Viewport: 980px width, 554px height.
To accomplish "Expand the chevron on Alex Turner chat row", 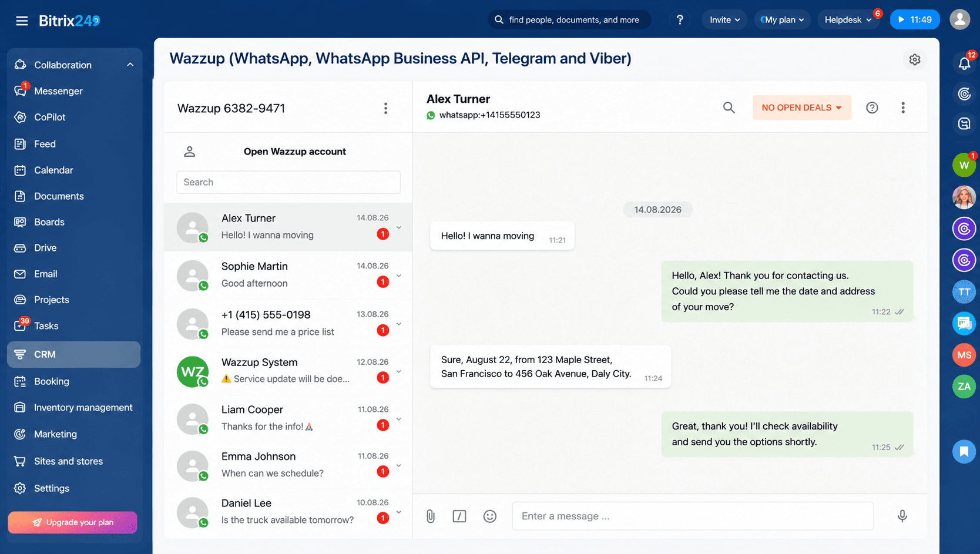I will tap(399, 228).
